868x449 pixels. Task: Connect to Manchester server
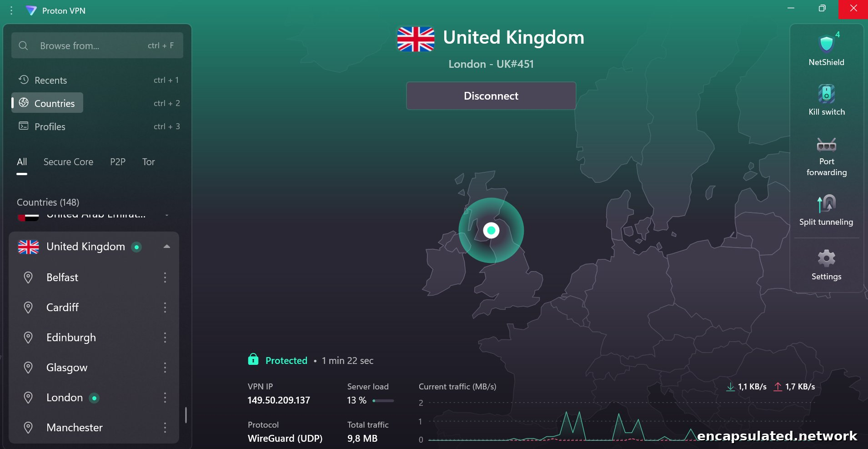[x=75, y=428]
